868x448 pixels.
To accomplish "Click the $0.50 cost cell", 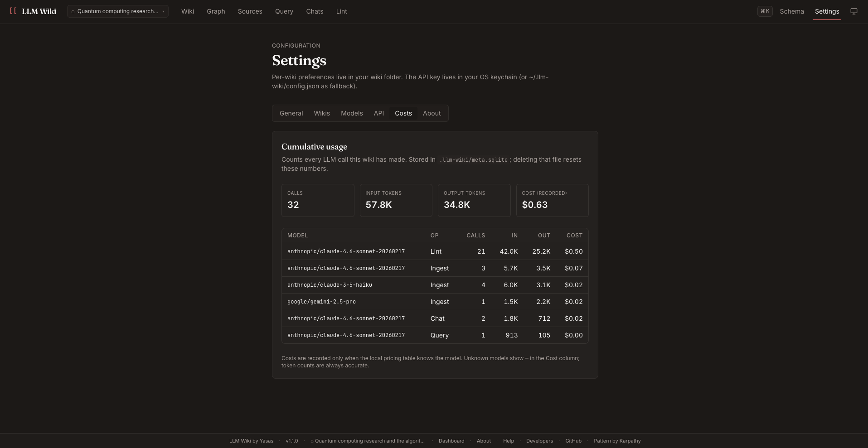I will [x=574, y=251].
